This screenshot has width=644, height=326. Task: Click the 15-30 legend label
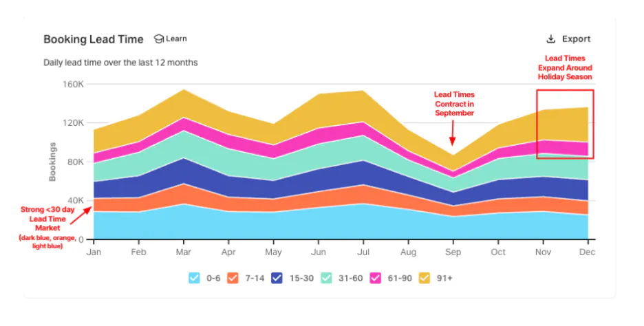click(301, 279)
